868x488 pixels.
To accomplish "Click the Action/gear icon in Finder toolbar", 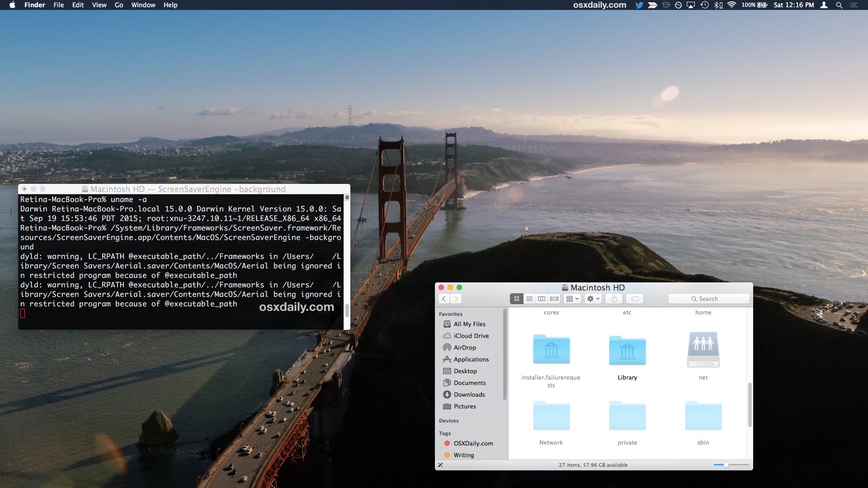I will [x=593, y=299].
